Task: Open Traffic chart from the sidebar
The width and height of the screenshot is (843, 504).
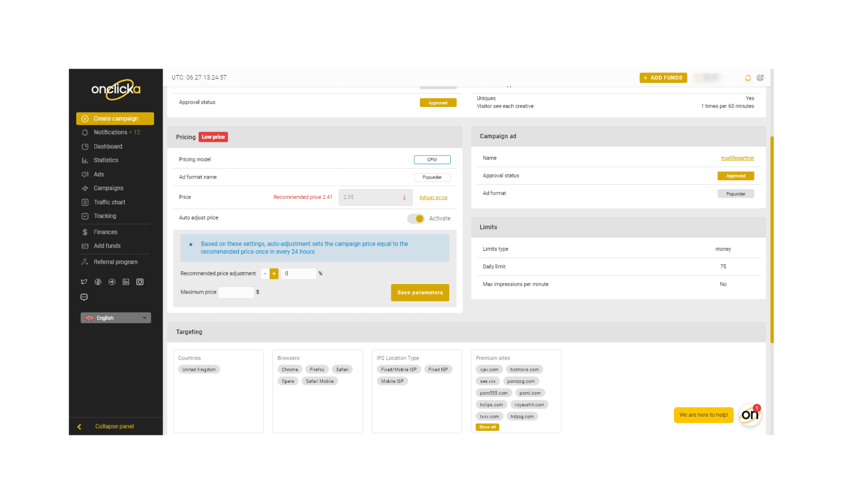Action: (109, 202)
